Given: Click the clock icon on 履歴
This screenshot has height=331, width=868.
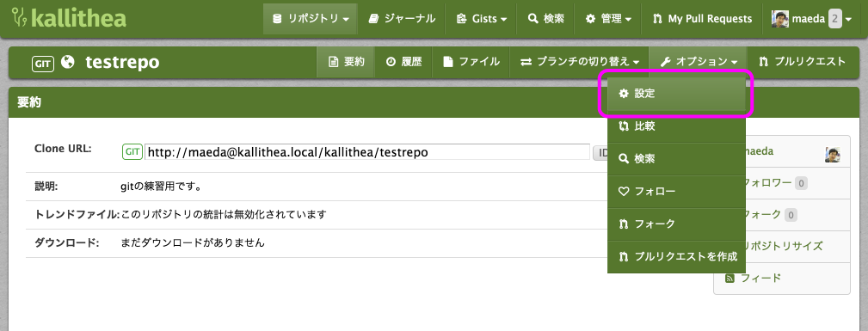Looking at the screenshot, I should tap(391, 62).
